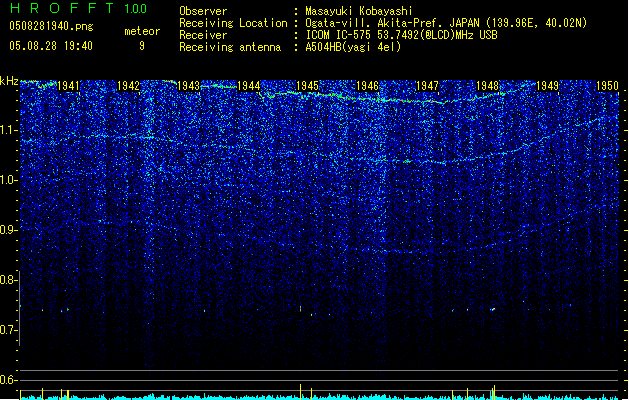629x400 pixels.
Task: Click observer name Masayuki Kobayashi
Action: point(359,11)
